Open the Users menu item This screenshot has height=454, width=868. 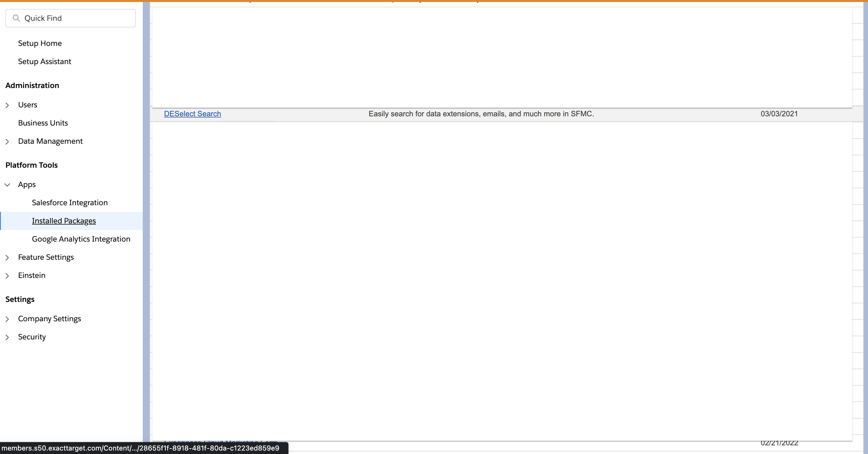pyautogui.click(x=28, y=104)
